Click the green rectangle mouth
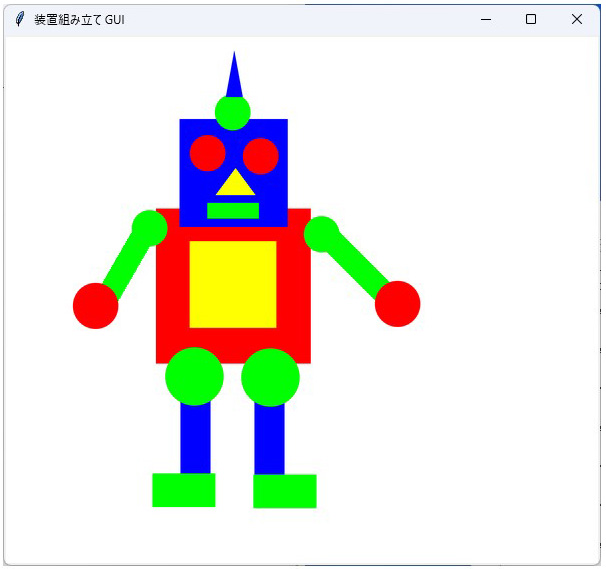Viewport: 606px width, 569px height. coord(233,210)
